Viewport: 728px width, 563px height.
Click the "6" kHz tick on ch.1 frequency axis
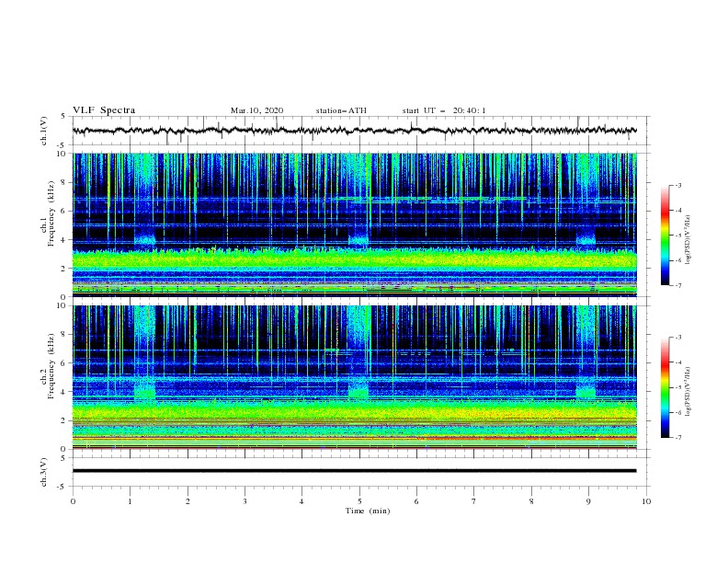(x=64, y=211)
